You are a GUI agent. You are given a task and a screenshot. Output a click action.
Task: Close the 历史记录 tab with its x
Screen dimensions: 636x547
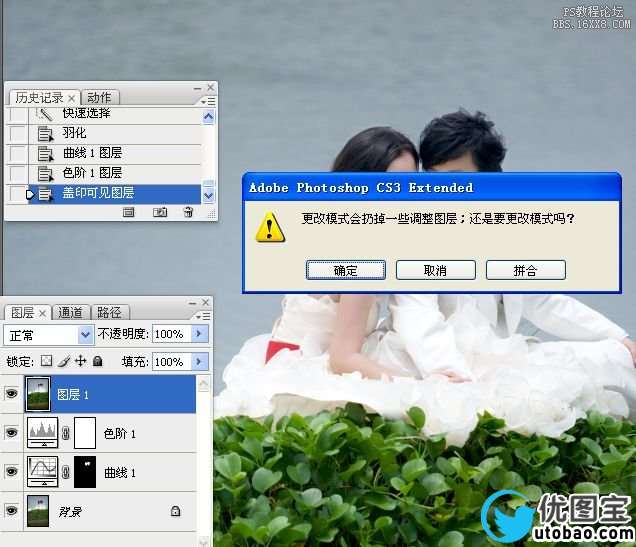pyautogui.click(x=71, y=98)
